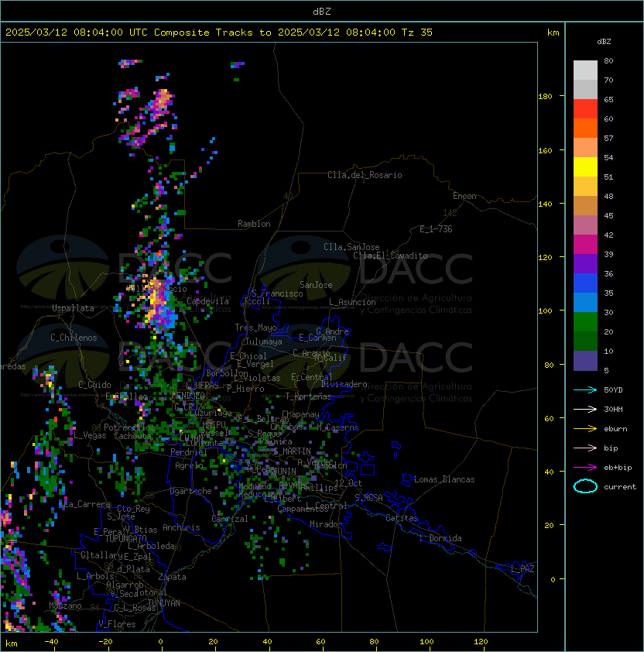Image resolution: width=644 pixels, height=652 pixels.
Task: Click the 'V_Flores' place label
Action: [117, 623]
